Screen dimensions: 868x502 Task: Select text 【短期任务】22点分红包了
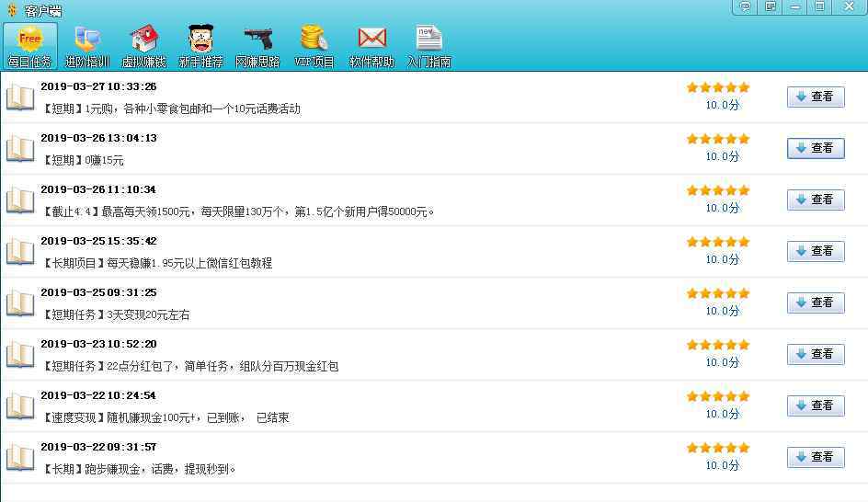tap(108, 367)
